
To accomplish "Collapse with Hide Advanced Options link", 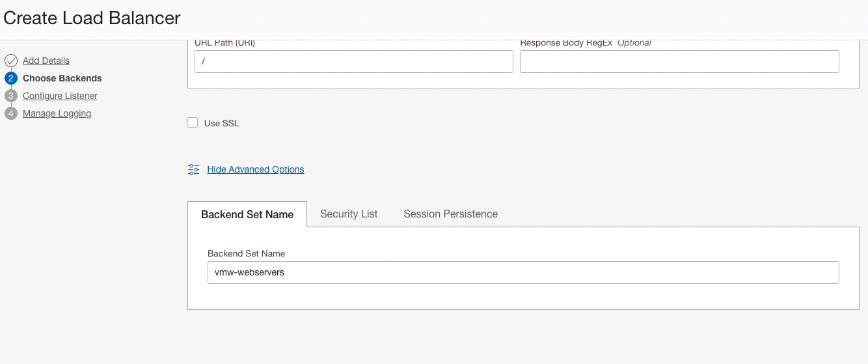I will (x=255, y=169).
